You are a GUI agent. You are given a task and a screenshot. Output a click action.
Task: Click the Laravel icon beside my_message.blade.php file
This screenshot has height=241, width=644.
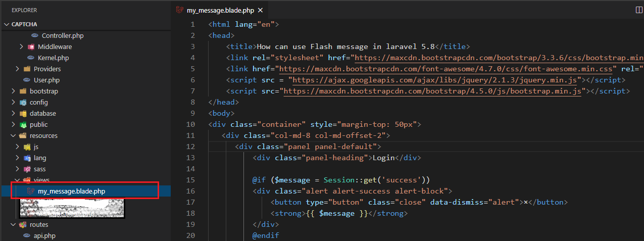30,191
